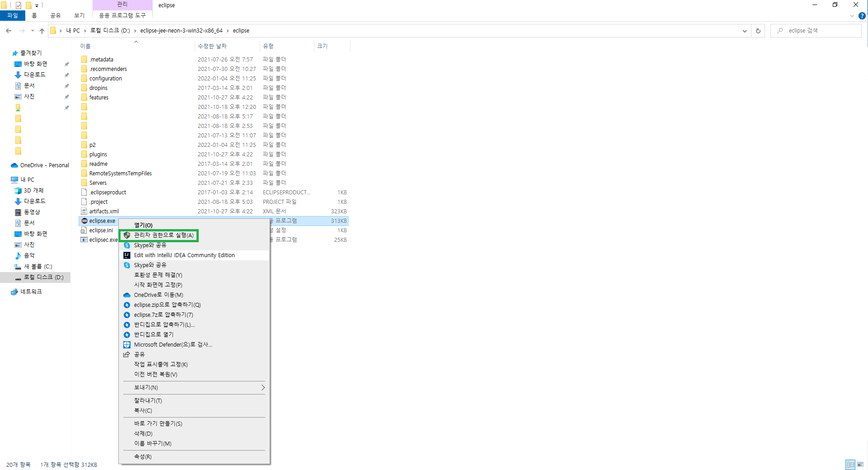Image resolution: width=868 pixels, height=470 pixels.
Task: Select the Servers folder
Action: [x=98, y=183]
